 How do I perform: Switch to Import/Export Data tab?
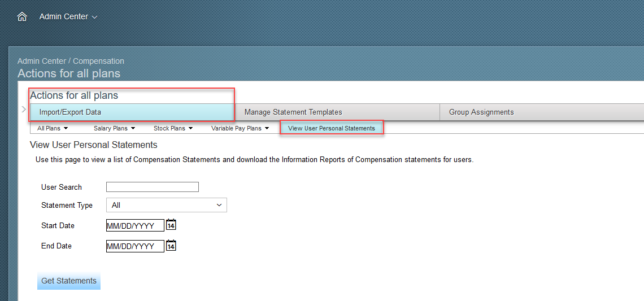pos(132,112)
